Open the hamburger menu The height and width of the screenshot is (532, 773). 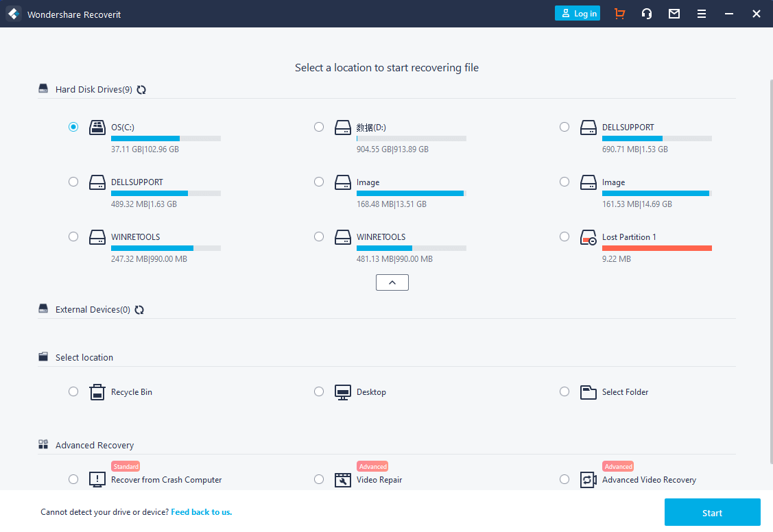(x=702, y=14)
